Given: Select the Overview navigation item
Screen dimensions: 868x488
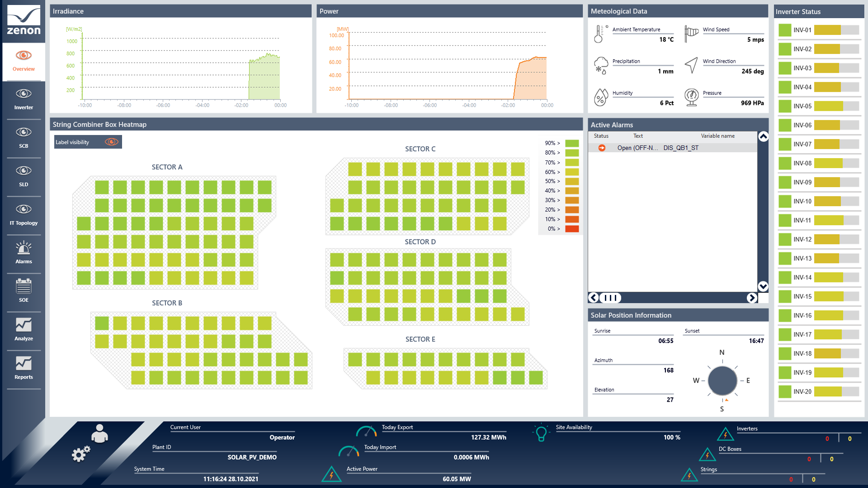Looking at the screenshot, I should (24, 61).
